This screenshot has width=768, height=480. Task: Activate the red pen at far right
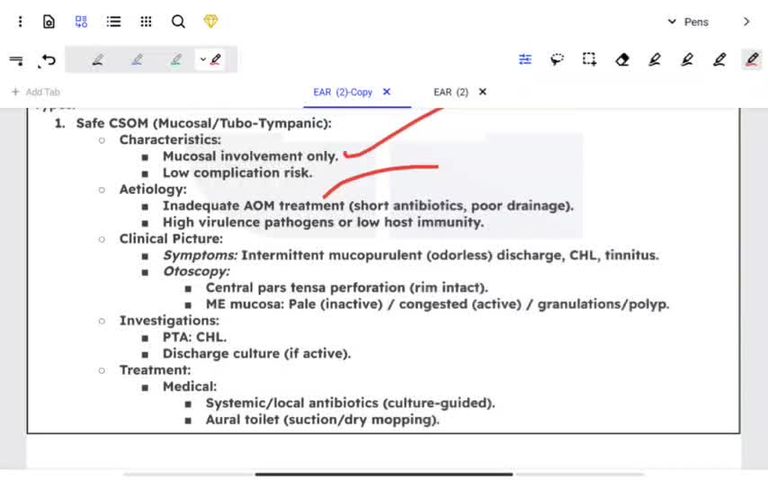click(752, 60)
